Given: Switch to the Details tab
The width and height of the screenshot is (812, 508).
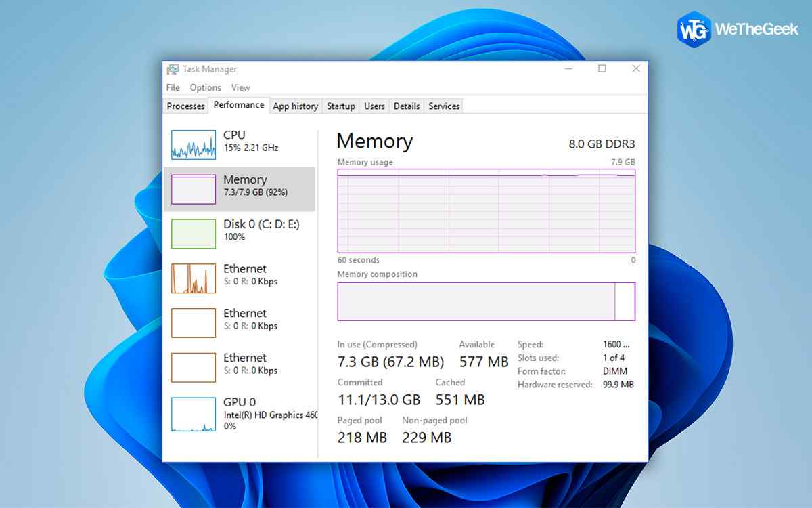Looking at the screenshot, I should [x=407, y=106].
